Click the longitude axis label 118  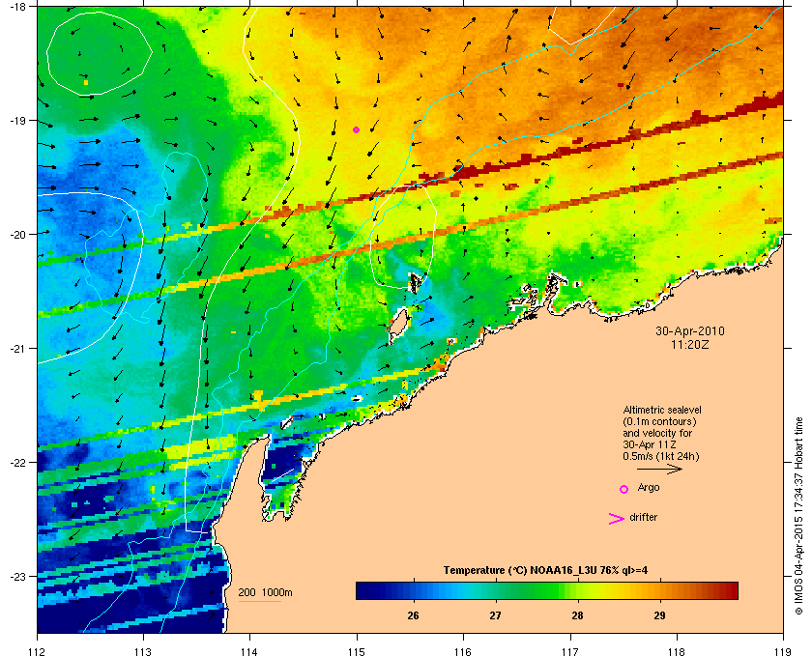tap(677, 652)
